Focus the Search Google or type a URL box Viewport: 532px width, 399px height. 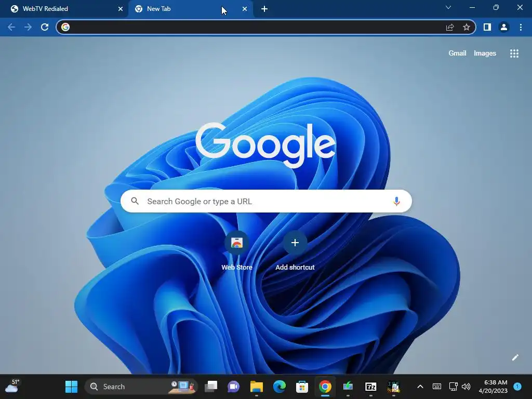pos(266,201)
